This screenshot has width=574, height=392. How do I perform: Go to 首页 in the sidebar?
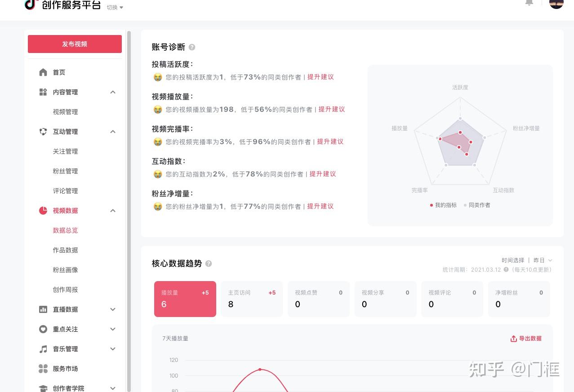coord(59,72)
